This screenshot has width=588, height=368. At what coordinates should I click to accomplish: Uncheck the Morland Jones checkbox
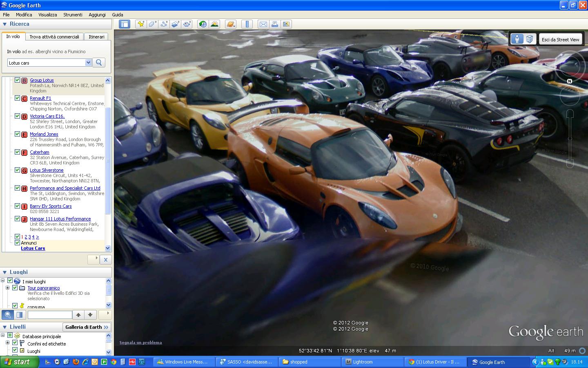(x=17, y=134)
